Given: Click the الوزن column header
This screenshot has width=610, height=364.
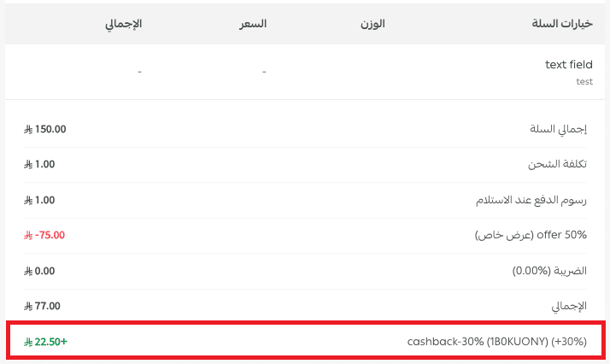Looking at the screenshot, I should tap(372, 24).
